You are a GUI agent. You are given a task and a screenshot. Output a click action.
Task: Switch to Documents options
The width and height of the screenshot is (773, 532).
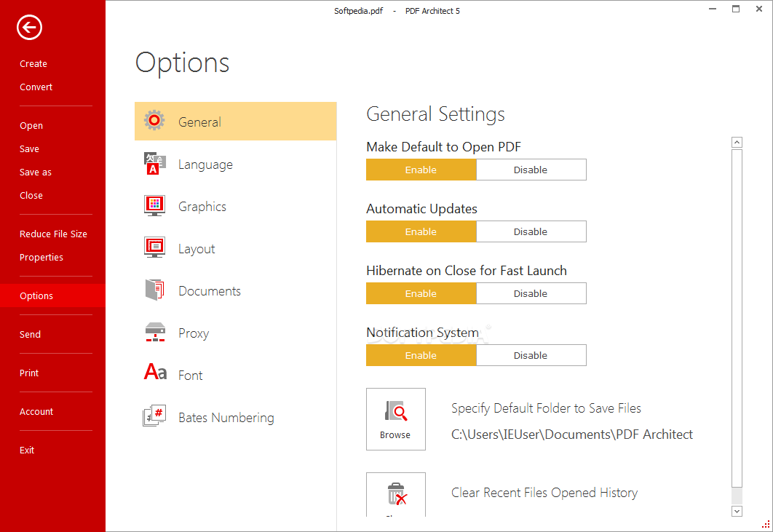pyautogui.click(x=236, y=291)
